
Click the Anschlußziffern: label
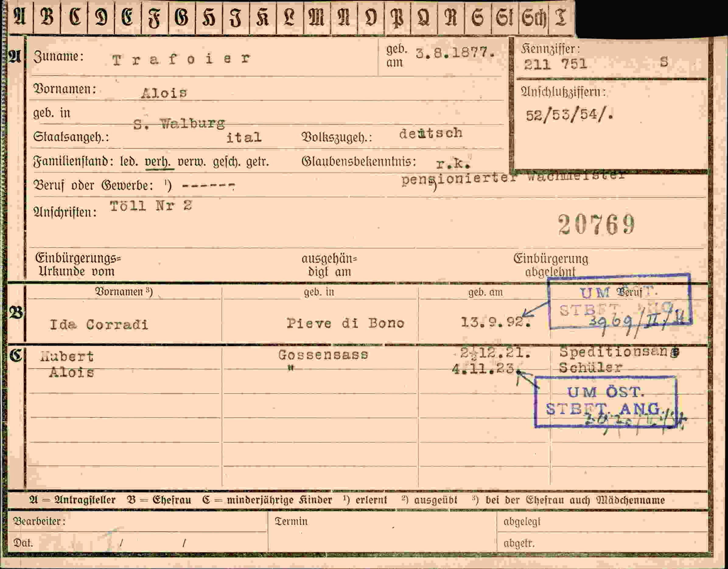[x=563, y=92]
